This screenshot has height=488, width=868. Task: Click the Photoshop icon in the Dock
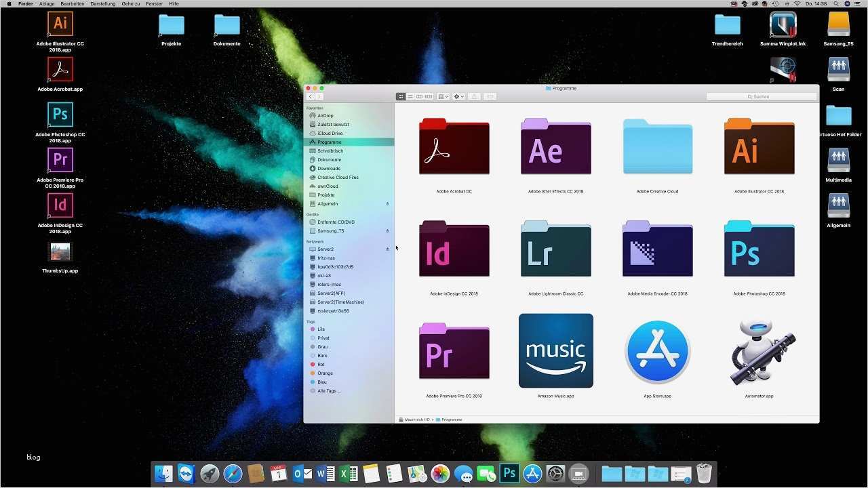(x=509, y=474)
